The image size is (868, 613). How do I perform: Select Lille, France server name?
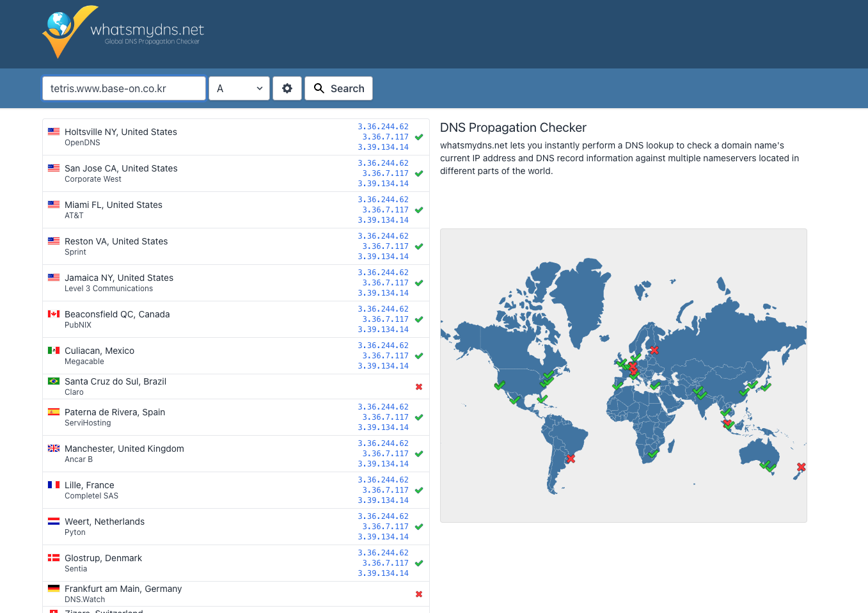(90, 485)
